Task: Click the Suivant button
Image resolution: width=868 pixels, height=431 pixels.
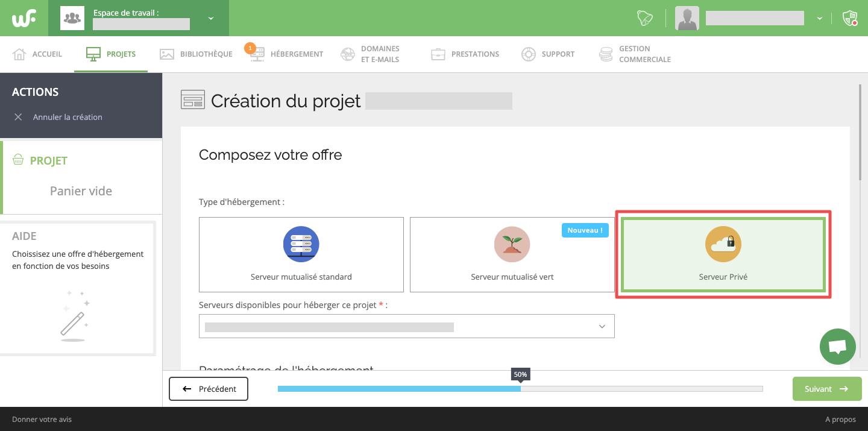Action: (x=827, y=389)
